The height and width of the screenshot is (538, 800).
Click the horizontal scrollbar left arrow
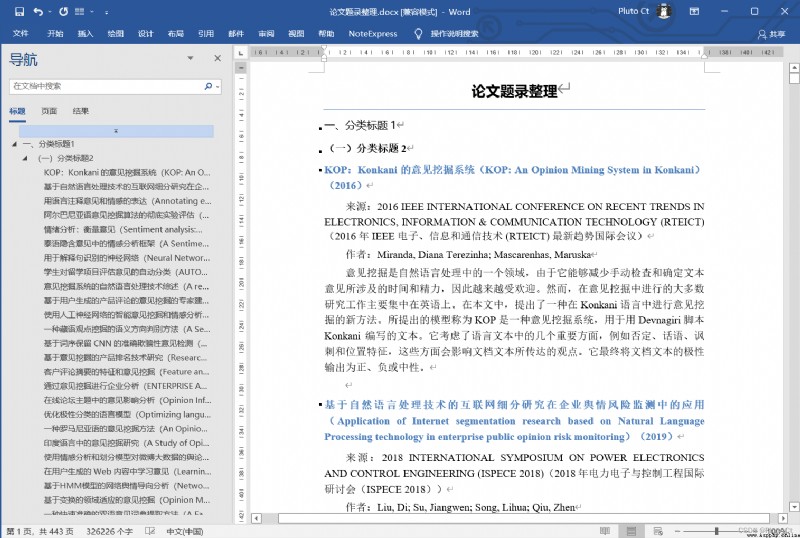click(257, 519)
